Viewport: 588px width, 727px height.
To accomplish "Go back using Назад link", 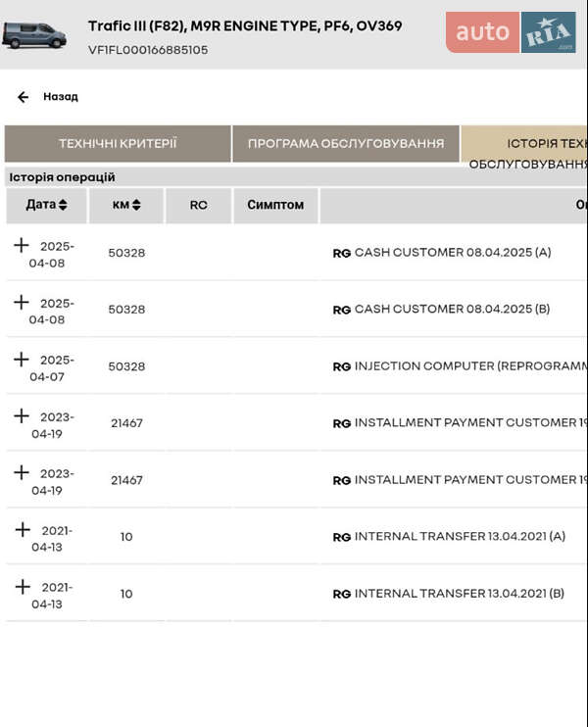I will 61,97.
